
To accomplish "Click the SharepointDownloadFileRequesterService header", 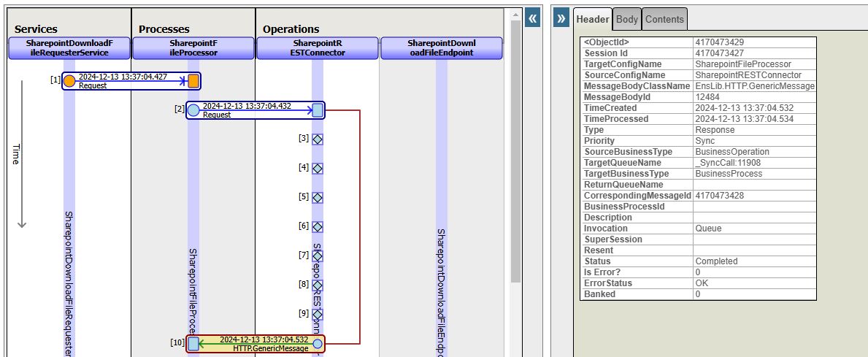I will pyautogui.click(x=69, y=48).
